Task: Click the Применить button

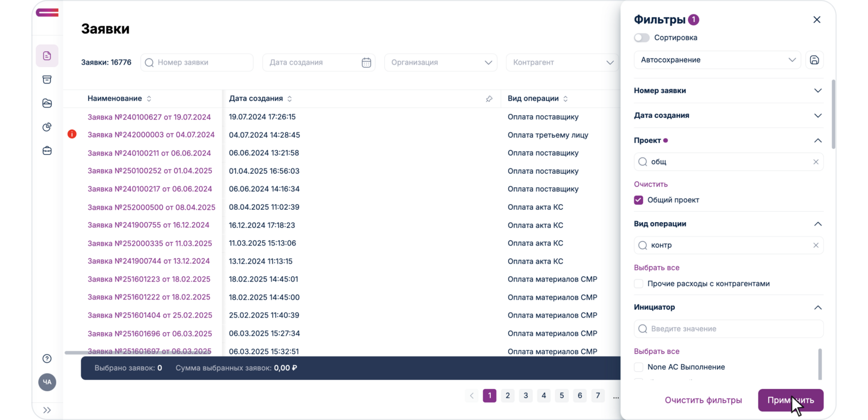Action: (x=791, y=400)
